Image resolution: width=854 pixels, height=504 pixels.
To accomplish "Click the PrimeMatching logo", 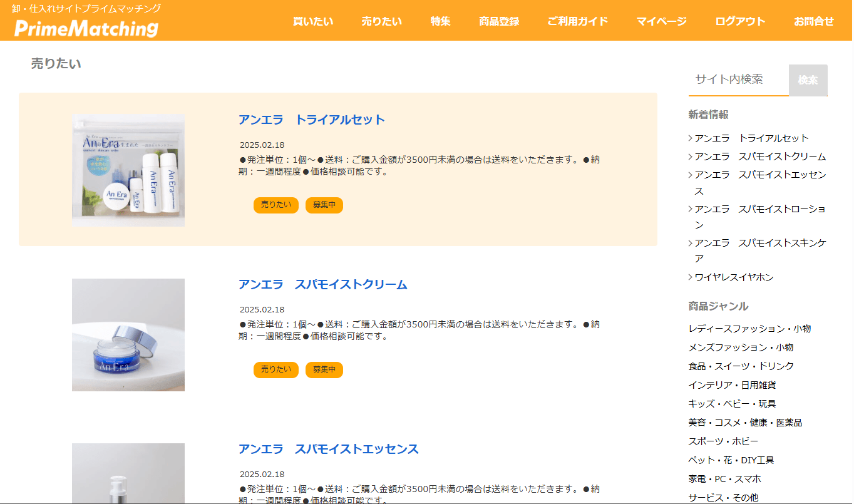I will pos(86,28).
